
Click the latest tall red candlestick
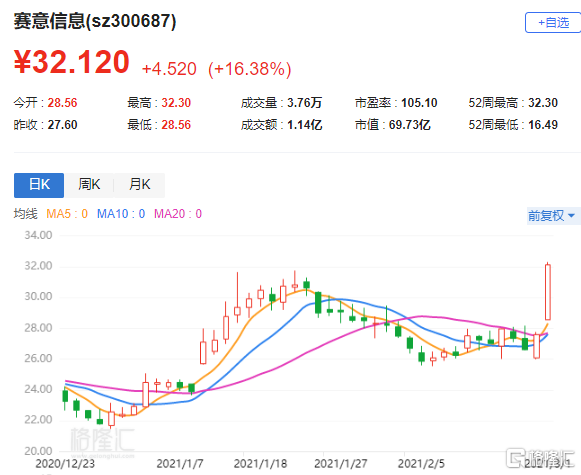click(x=548, y=292)
